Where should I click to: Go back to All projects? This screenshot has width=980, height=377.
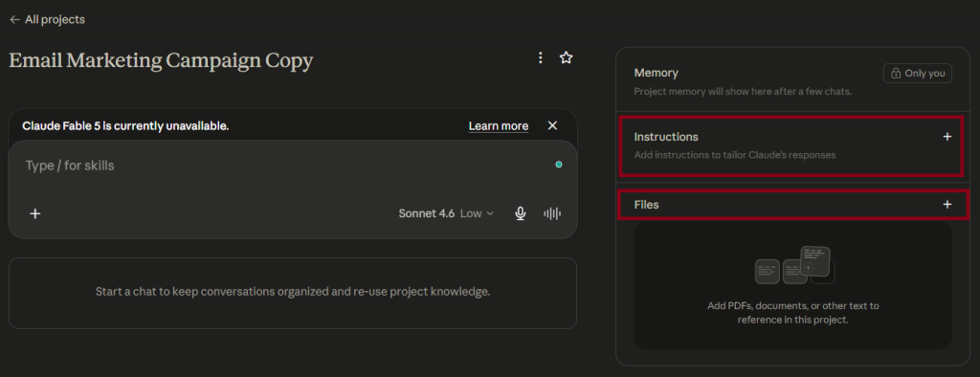[x=47, y=19]
